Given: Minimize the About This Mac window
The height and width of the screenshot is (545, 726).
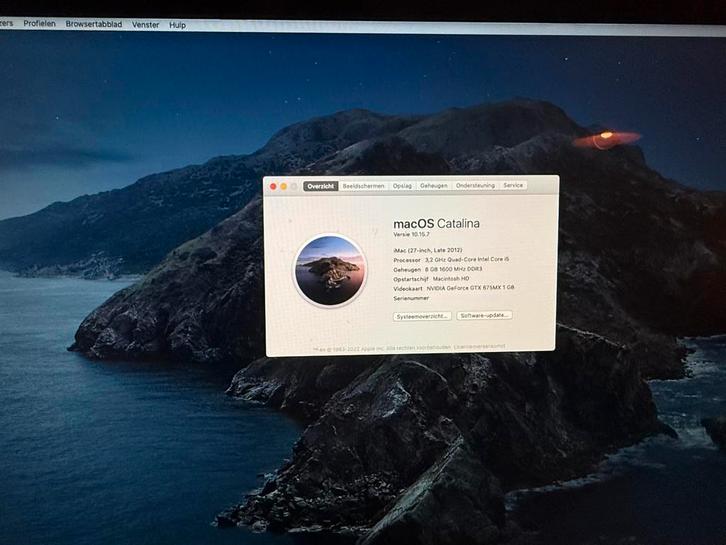Looking at the screenshot, I should pyautogui.click(x=283, y=186).
